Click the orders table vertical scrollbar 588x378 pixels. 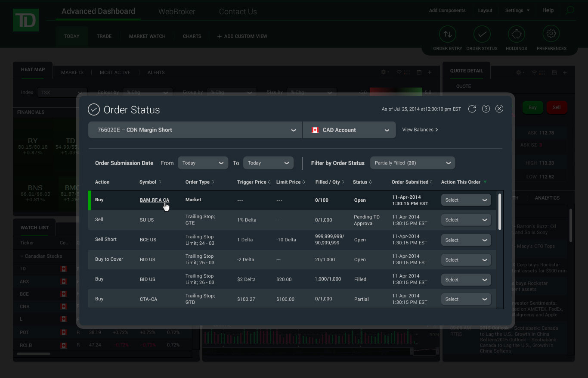click(500, 212)
